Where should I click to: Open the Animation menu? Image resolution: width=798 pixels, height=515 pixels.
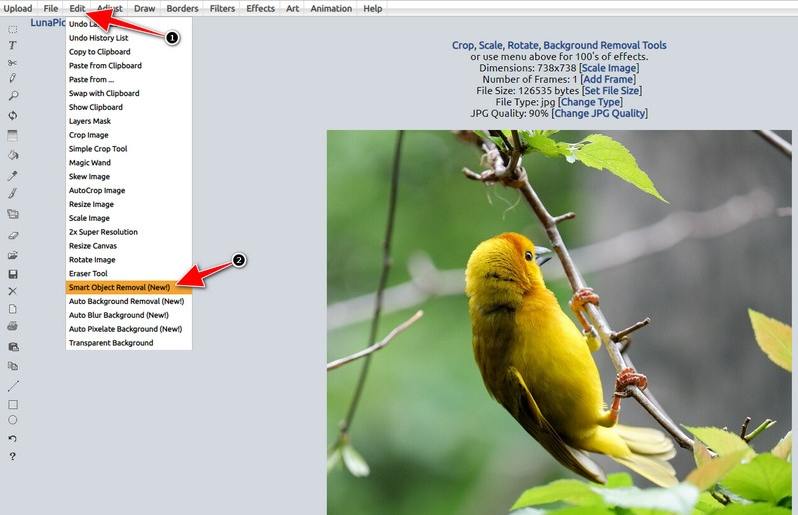coord(331,9)
